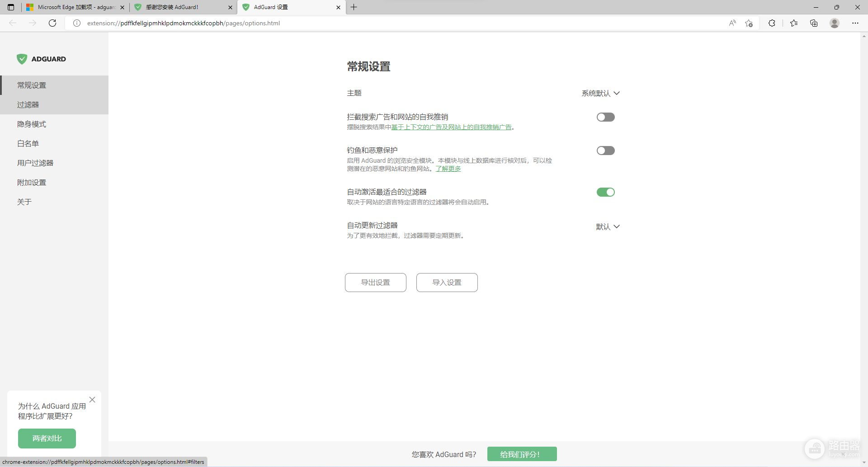The height and width of the screenshot is (467, 868).
Task: Toggle 拦截搜索广告和网站的自我推销 switch
Action: (x=606, y=117)
